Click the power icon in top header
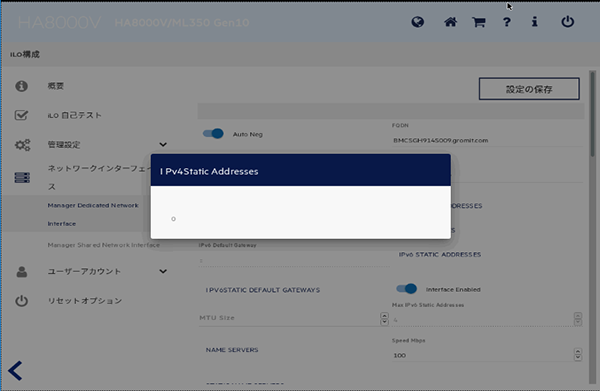 click(x=567, y=22)
